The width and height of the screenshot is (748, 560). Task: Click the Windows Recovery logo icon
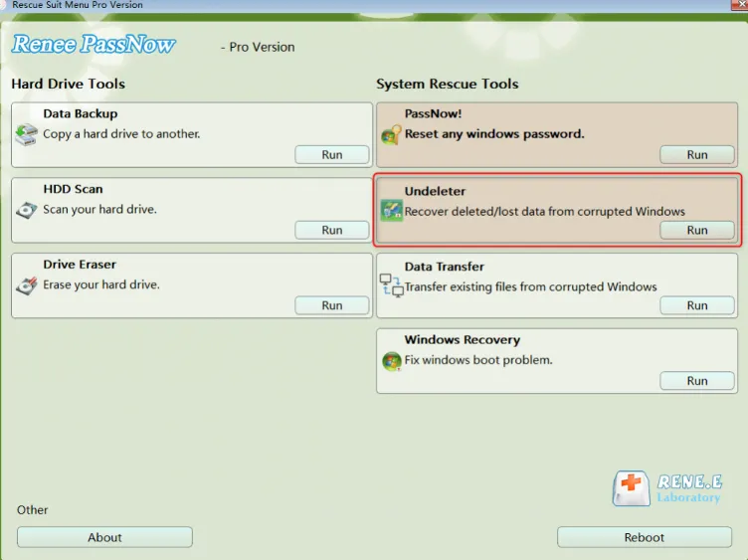(392, 361)
